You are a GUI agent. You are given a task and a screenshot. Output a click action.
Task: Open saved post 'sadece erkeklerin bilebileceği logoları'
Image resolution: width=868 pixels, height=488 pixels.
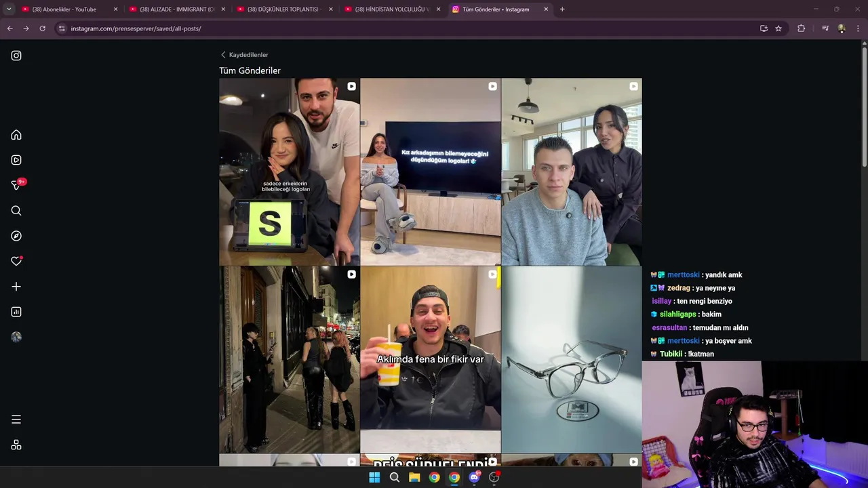click(290, 171)
